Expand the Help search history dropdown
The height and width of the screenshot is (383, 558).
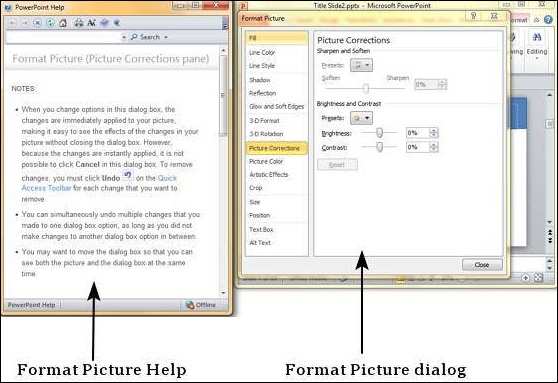pos(124,37)
